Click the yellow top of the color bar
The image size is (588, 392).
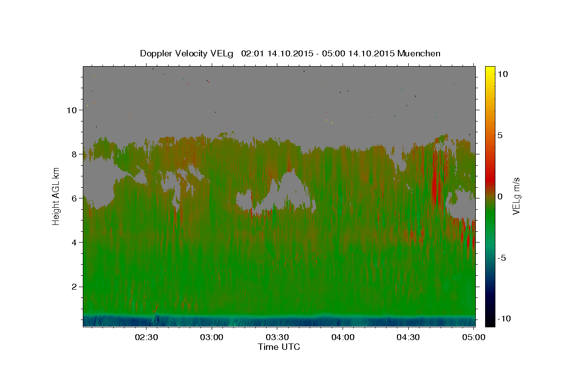[x=490, y=69]
